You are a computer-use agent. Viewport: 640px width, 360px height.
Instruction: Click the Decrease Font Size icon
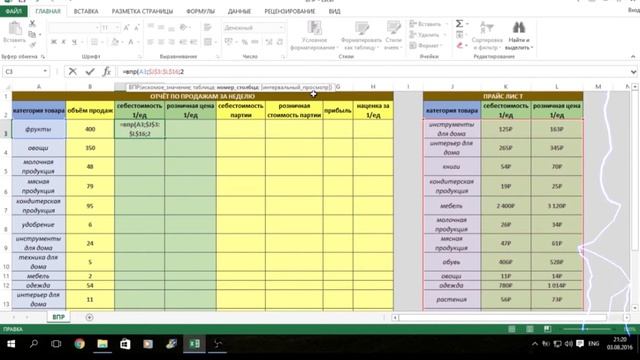coord(137,28)
